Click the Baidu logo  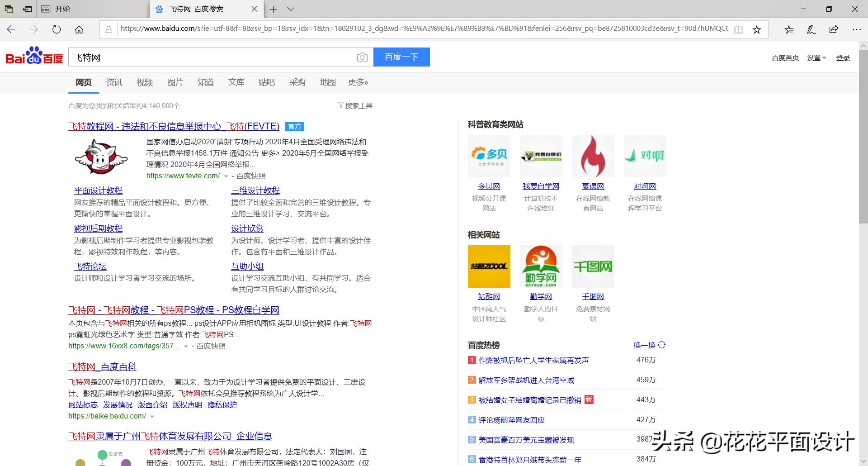(x=34, y=56)
